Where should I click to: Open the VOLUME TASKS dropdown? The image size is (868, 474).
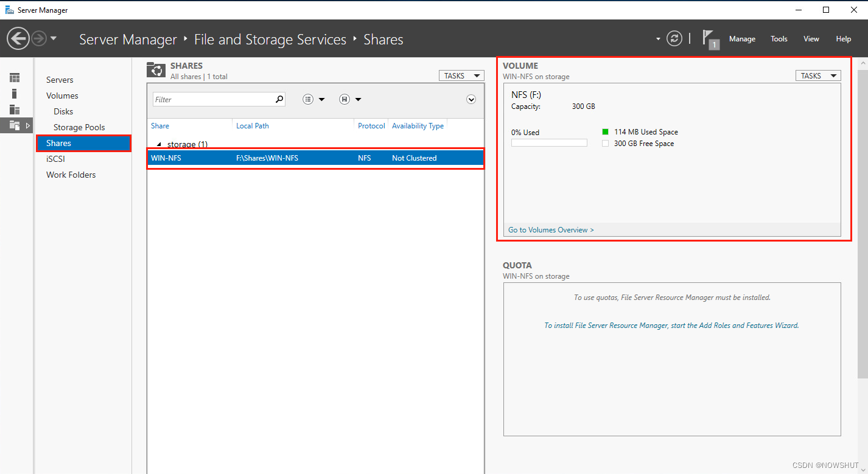point(817,75)
